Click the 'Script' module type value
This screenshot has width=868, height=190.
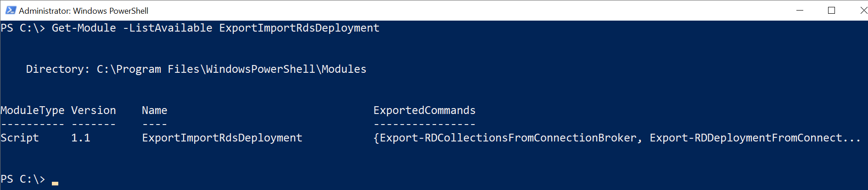click(20, 138)
